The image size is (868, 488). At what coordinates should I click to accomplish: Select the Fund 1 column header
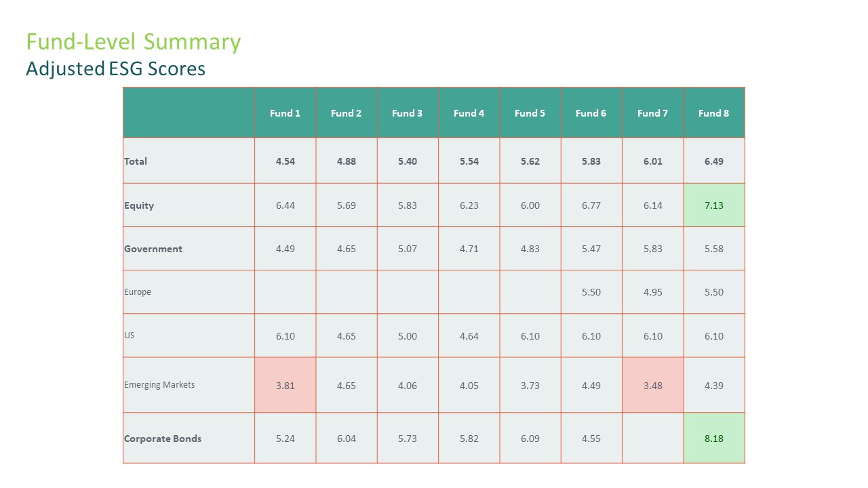click(x=285, y=113)
